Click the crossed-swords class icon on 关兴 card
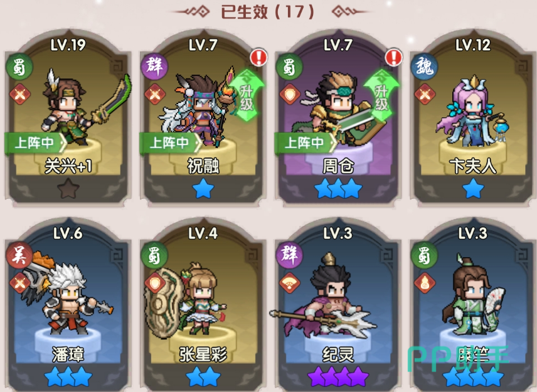Image resolution: width=537 pixels, height=392 pixels. tap(20, 94)
